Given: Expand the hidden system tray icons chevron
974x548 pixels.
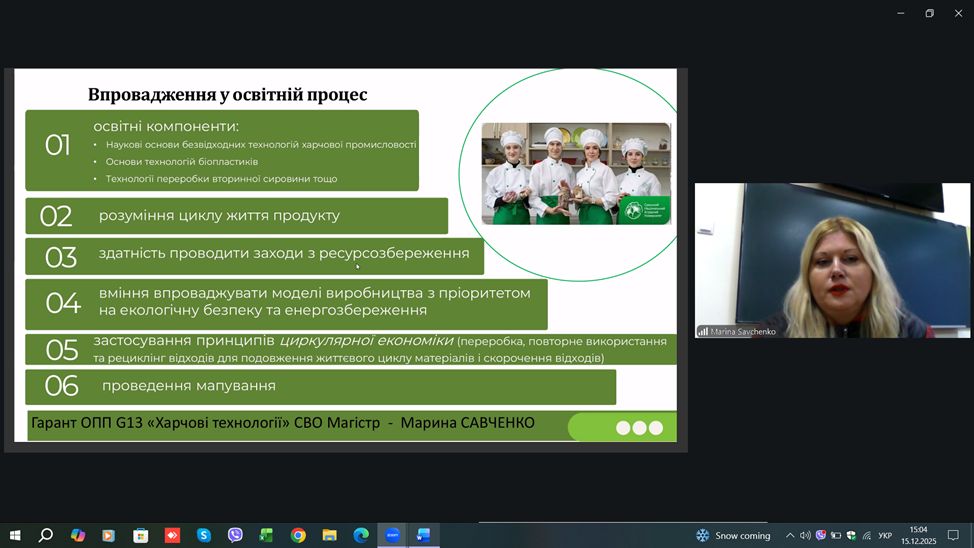Looking at the screenshot, I should click(789, 536).
